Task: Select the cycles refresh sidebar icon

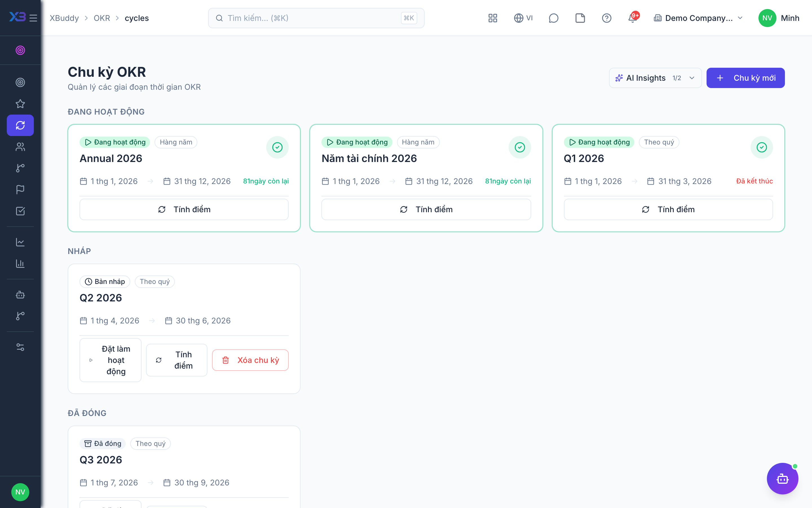Action: click(20, 125)
